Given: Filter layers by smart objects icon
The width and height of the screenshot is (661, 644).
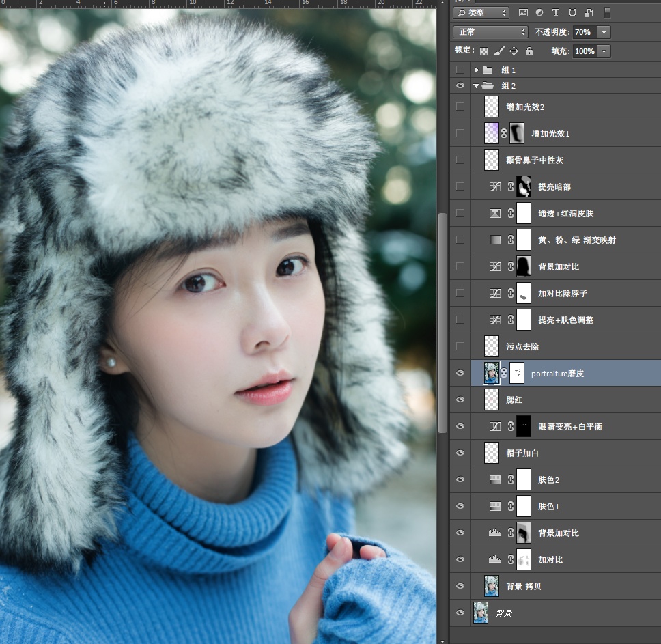Looking at the screenshot, I should [589, 13].
